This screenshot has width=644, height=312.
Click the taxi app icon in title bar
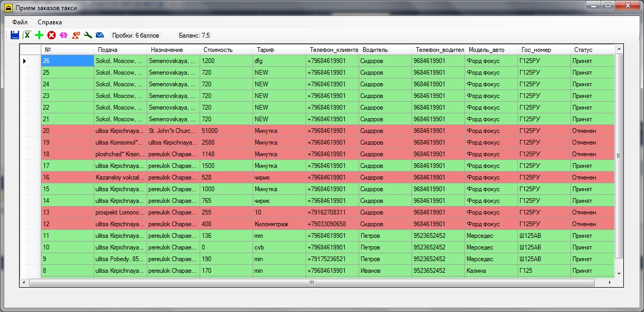click(x=8, y=8)
